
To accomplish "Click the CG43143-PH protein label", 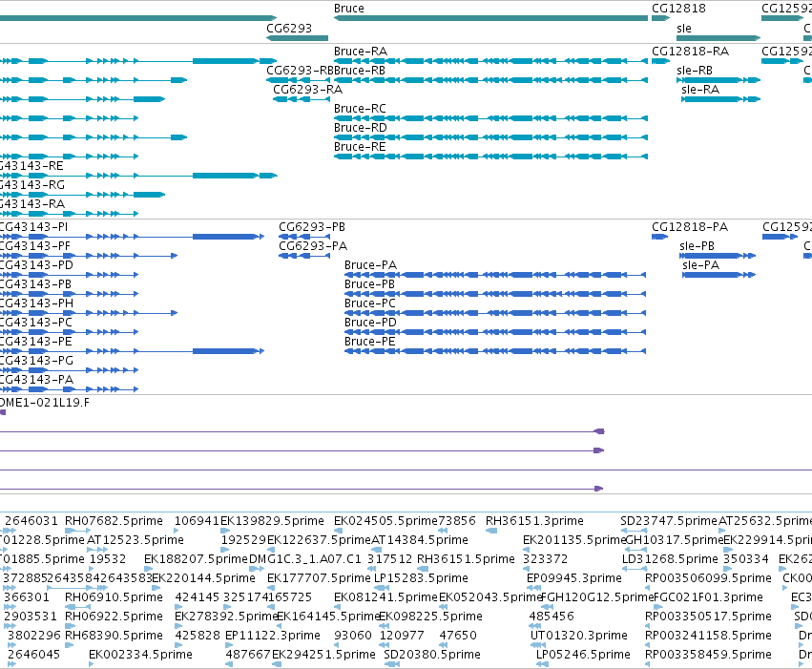I will 36,303.
